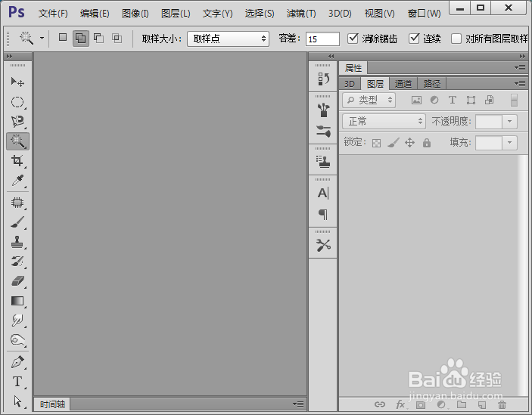The height and width of the screenshot is (415, 532).
Task: Select the Horizontal Type tool
Action: (x=17, y=382)
